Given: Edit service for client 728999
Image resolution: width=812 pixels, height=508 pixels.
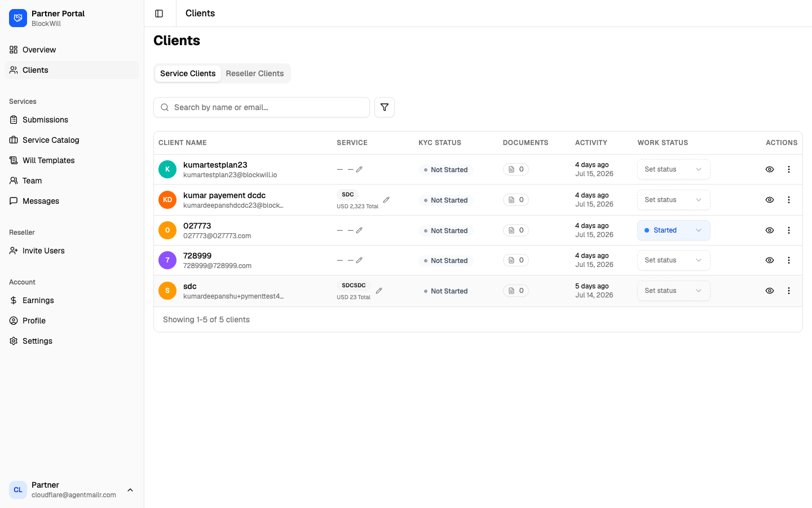Looking at the screenshot, I should pos(359,260).
